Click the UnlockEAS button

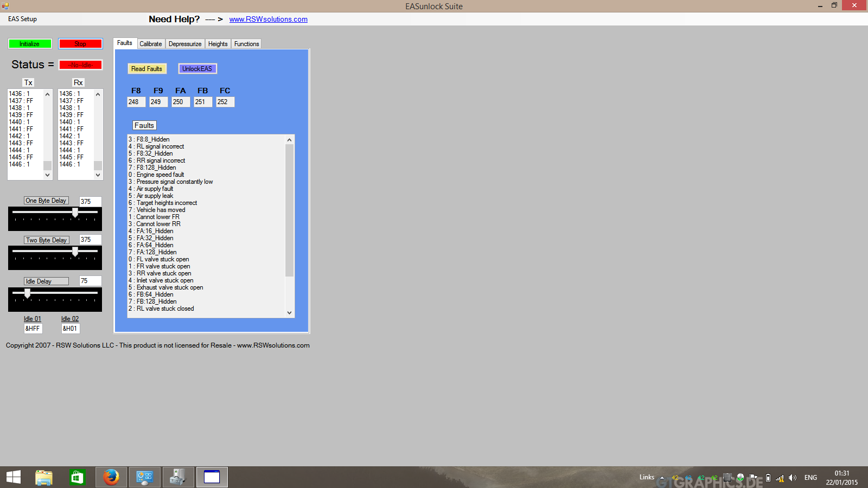coord(197,69)
